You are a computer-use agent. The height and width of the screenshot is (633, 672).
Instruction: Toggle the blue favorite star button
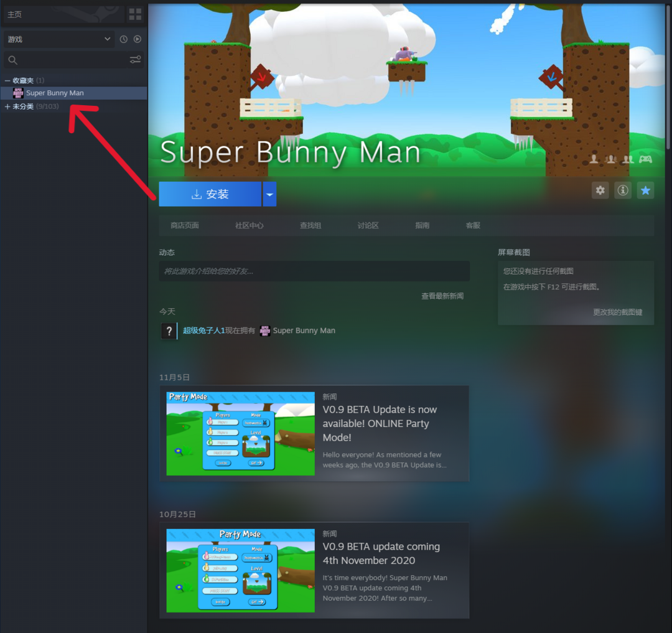coord(645,190)
